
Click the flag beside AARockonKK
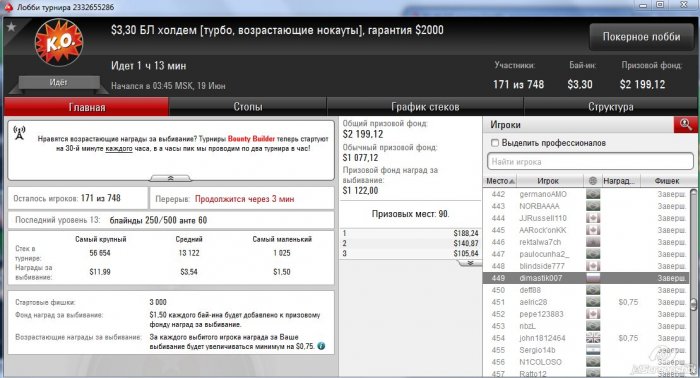593,230
